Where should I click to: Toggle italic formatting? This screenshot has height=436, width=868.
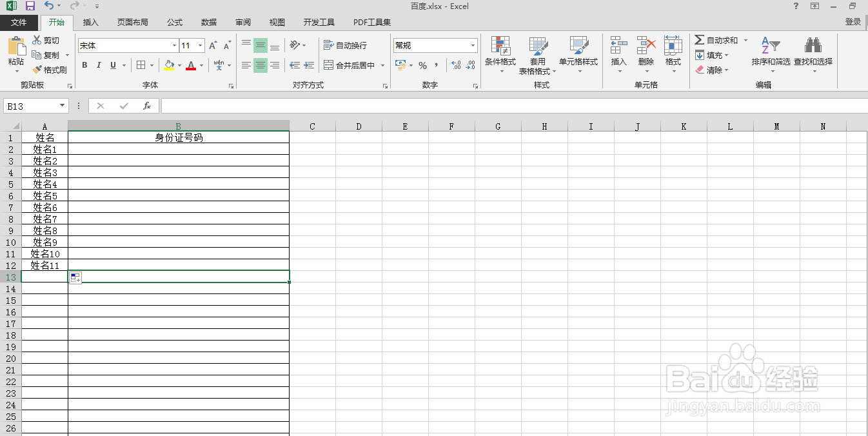point(98,66)
